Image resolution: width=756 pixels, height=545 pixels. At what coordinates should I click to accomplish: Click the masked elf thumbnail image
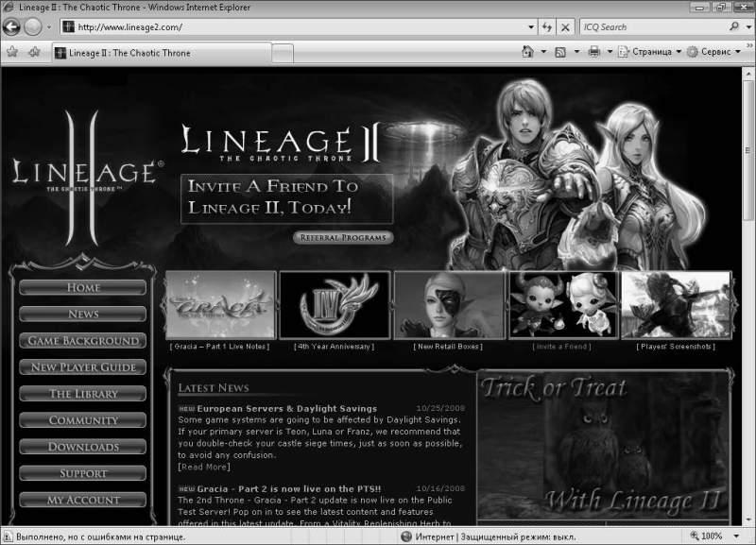coord(449,304)
